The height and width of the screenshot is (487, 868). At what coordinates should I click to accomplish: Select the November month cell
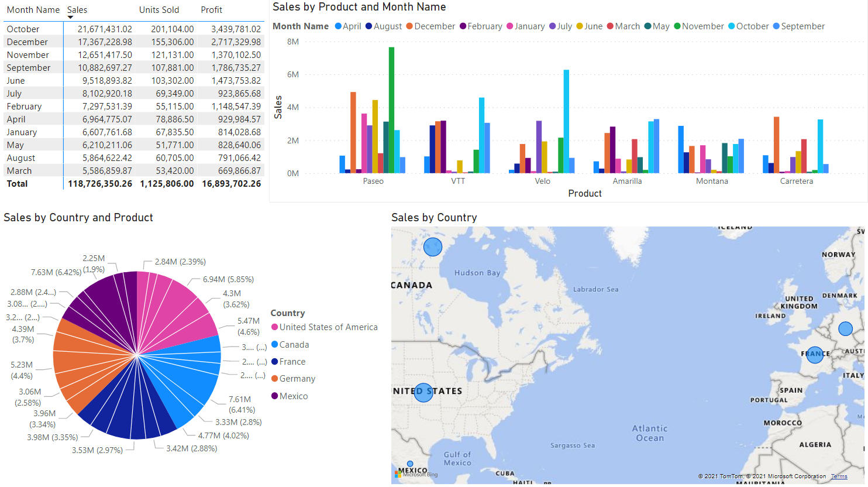(28, 55)
